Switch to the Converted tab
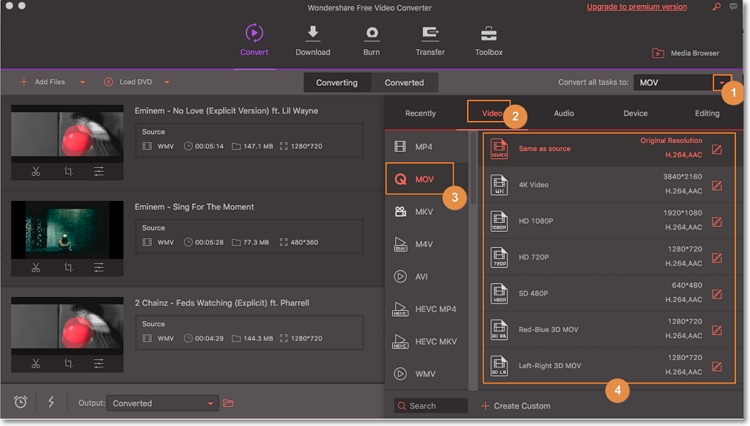Viewport: 750px width, 426px height. click(404, 82)
